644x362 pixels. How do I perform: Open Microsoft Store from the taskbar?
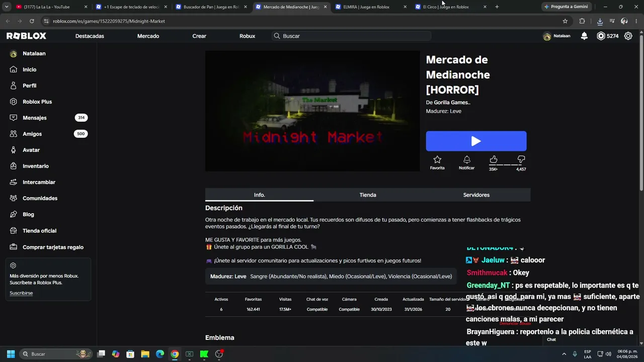click(130, 354)
